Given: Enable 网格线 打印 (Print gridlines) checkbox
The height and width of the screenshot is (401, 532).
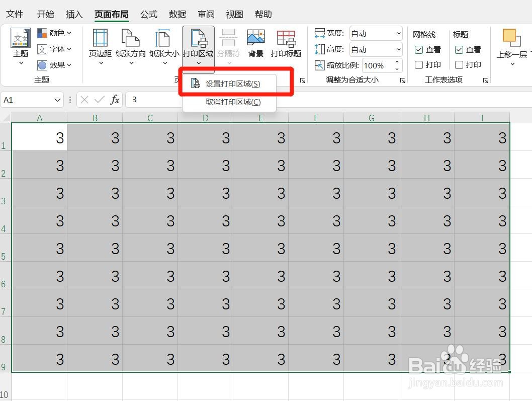Looking at the screenshot, I should (419, 64).
